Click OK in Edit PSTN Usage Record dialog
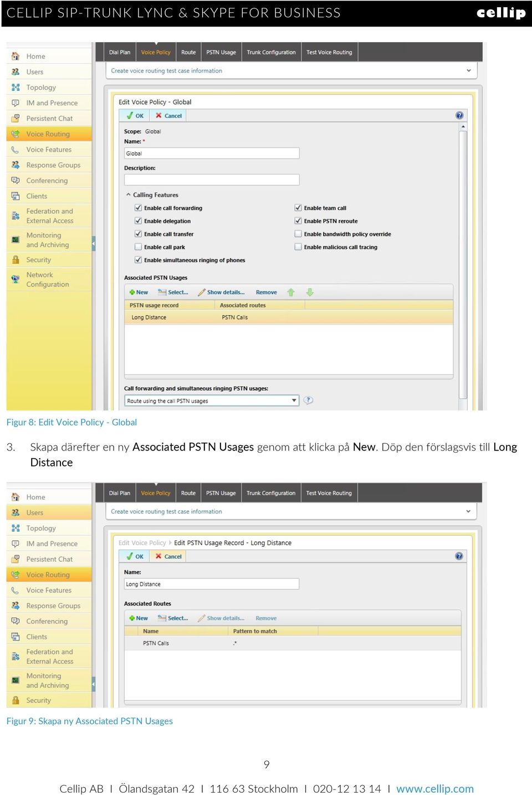This screenshot has width=532, height=795. [135, 556]
